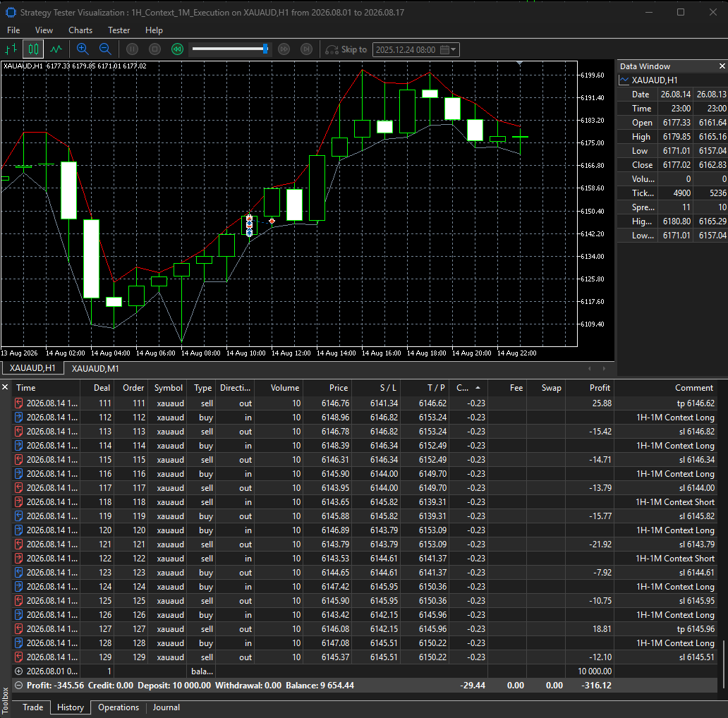
Task: Sort by the Order column header
Action: (x=131, y=388)
